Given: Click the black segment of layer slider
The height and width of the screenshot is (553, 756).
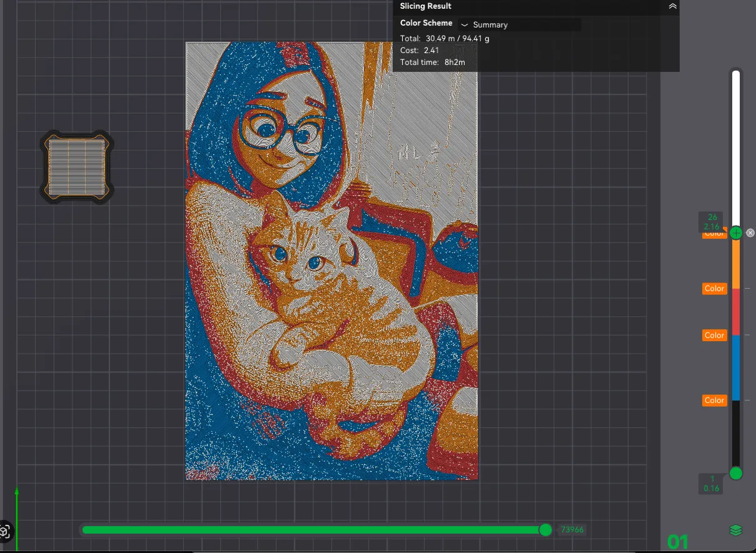Looking at the screenshot, I should point(736,434).
